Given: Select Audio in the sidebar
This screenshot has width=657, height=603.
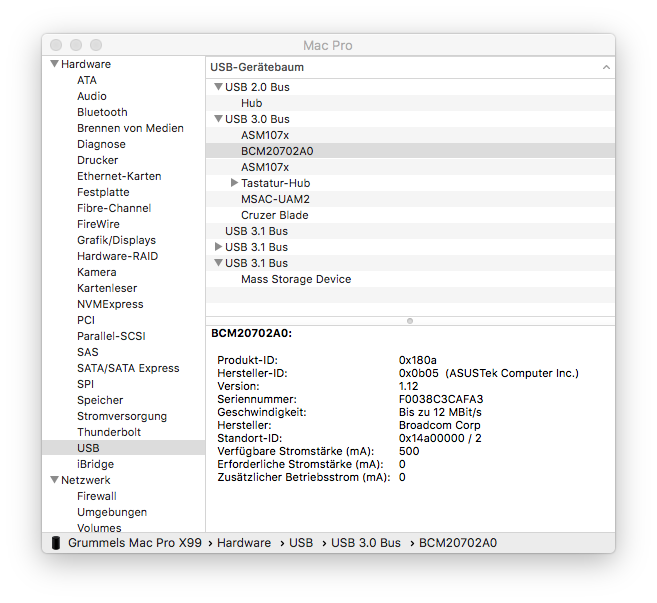Looking at the screenshot, I should (92, 96).
